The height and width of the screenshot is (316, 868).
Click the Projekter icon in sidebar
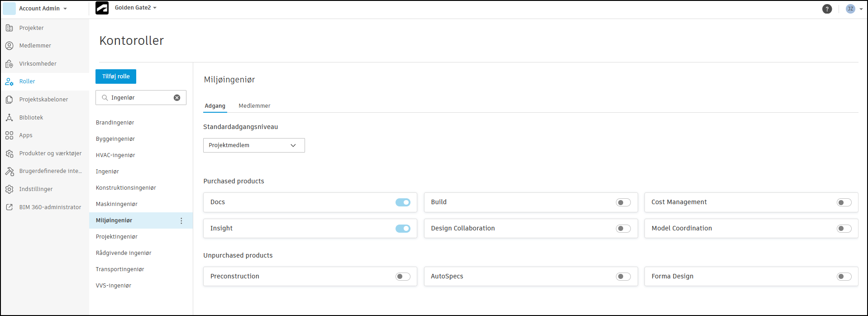9,28
